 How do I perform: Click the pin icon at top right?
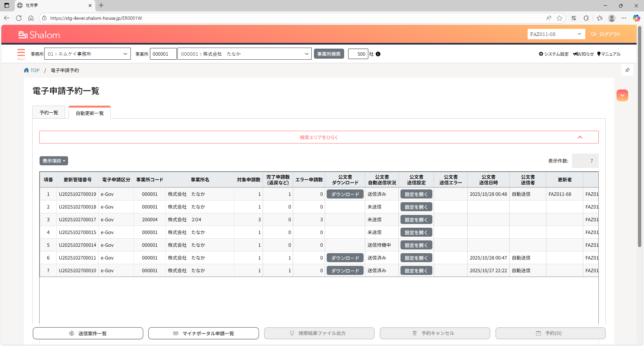pos(627,70)
